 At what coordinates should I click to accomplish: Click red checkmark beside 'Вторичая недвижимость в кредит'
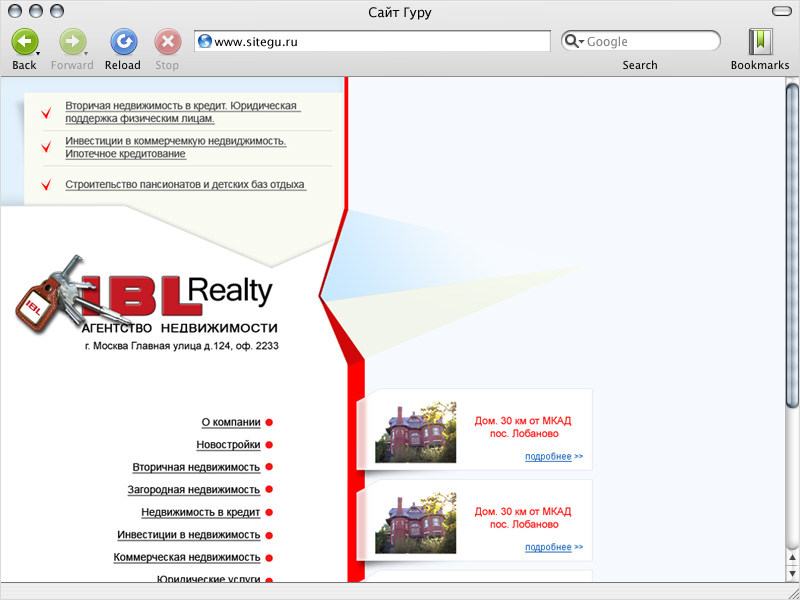(46, 113)
